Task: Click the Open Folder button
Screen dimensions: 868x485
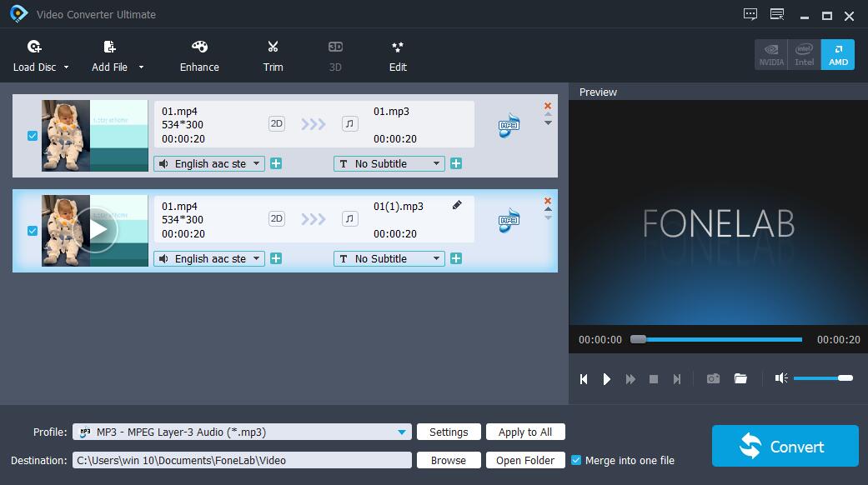Action: tap(525, 460)
